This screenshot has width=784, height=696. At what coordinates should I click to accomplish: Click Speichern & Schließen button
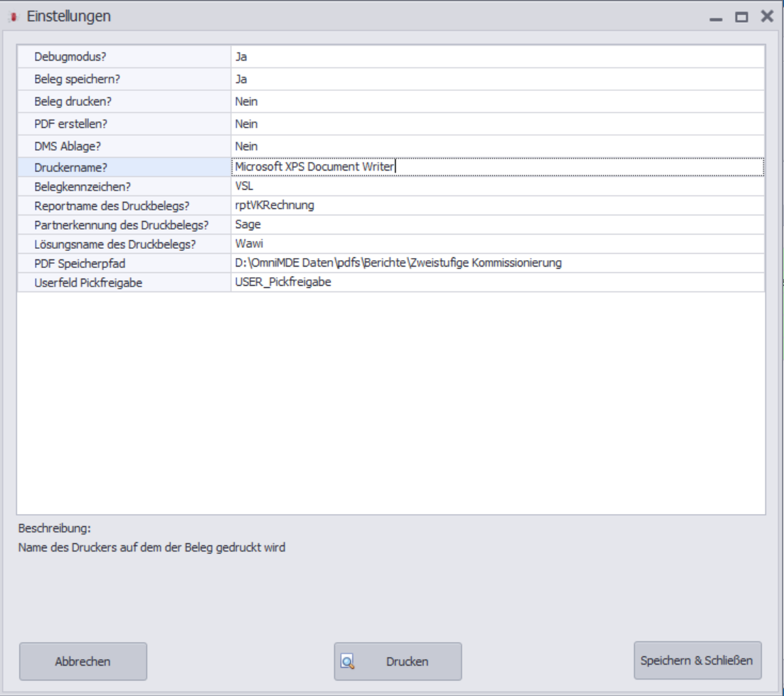pyautogui.click(x=697, y=660)
